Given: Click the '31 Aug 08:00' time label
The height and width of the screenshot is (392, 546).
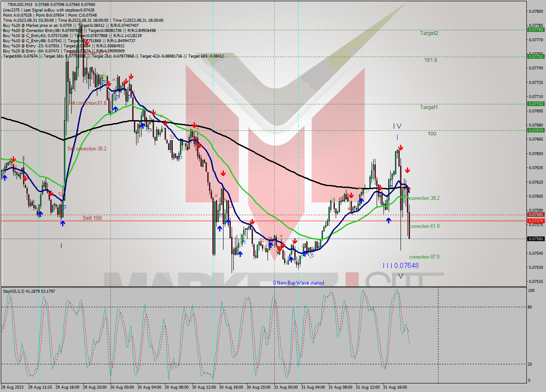Looking at the screenshot, I should pos(340,387).
